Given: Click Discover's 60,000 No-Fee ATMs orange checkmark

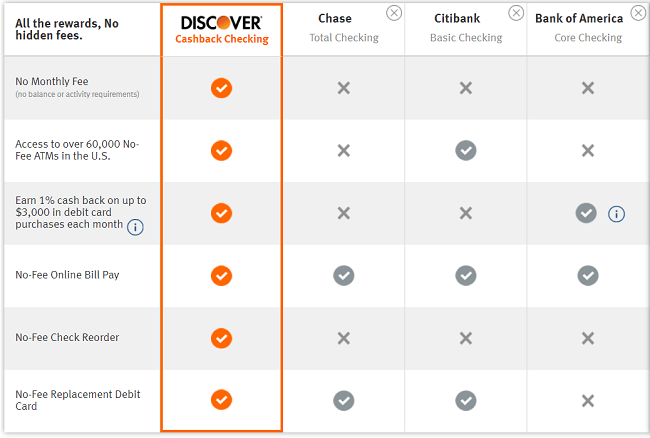Looking at the screenshot, I should tap(221, 150).
